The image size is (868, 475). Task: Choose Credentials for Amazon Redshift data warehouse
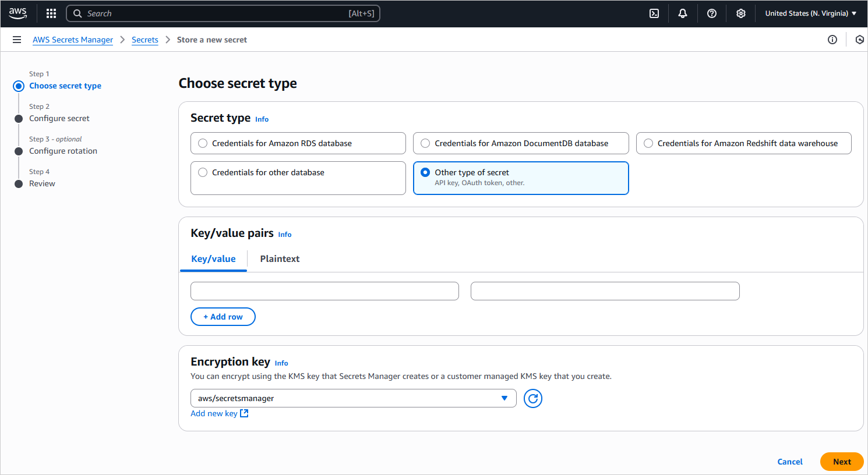point(648,143)
